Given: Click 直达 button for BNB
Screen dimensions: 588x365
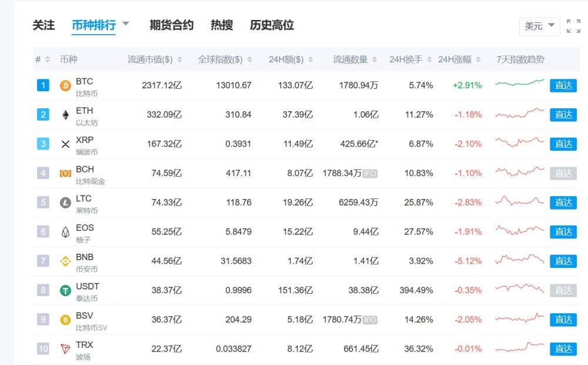Looking at the screenshot, I should pos(563,261).
